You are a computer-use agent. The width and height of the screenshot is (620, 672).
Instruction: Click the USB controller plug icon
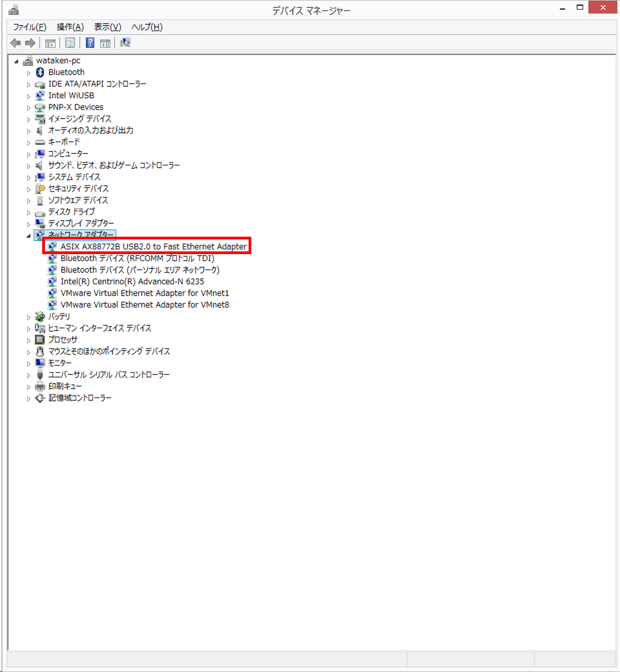pos(40,375)
